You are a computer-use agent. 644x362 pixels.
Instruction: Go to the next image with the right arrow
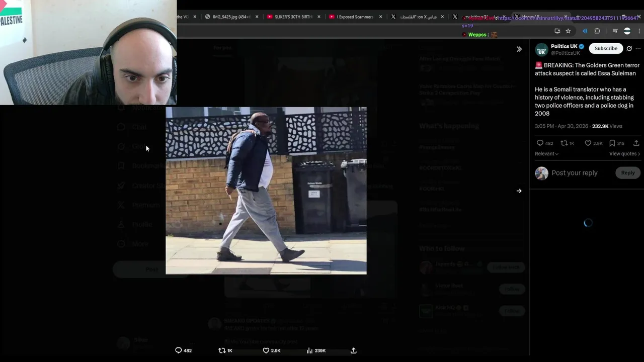pyautogui.click(x=519, y=191)
